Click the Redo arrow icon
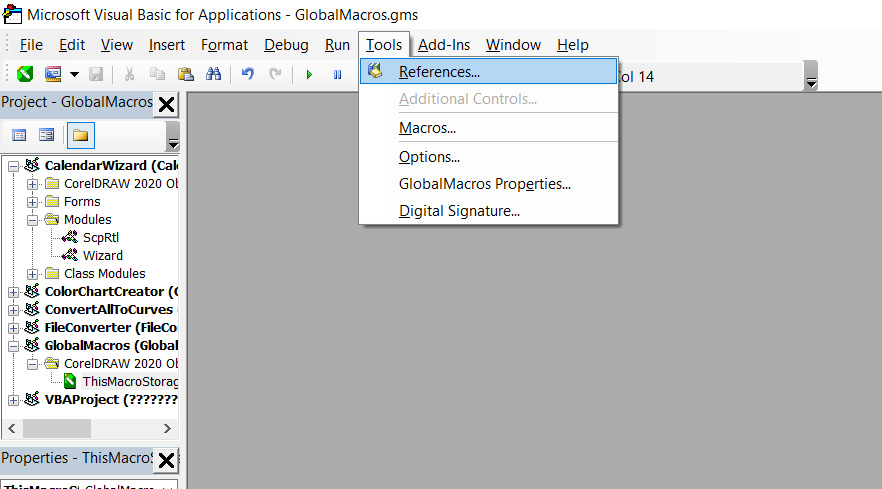 (275, 74)
